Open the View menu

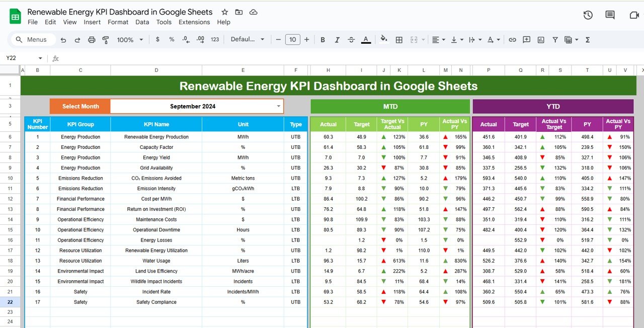[70, 22]
